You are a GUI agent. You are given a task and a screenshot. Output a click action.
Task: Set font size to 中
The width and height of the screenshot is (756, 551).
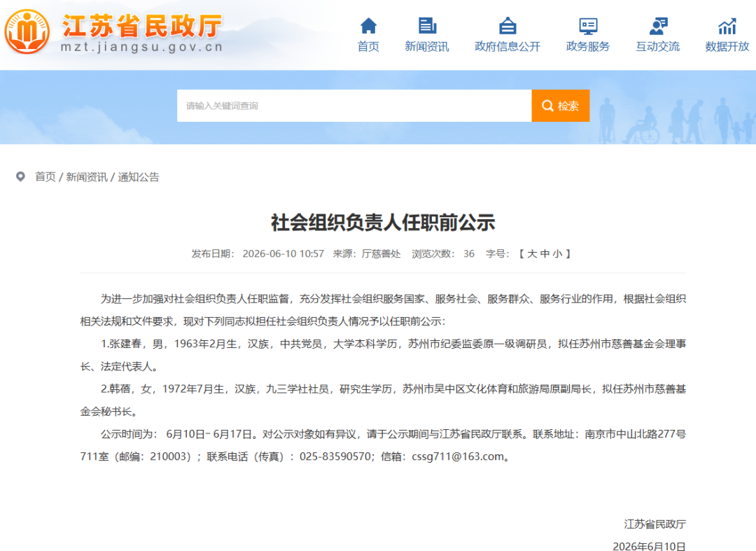pos(545,253)
